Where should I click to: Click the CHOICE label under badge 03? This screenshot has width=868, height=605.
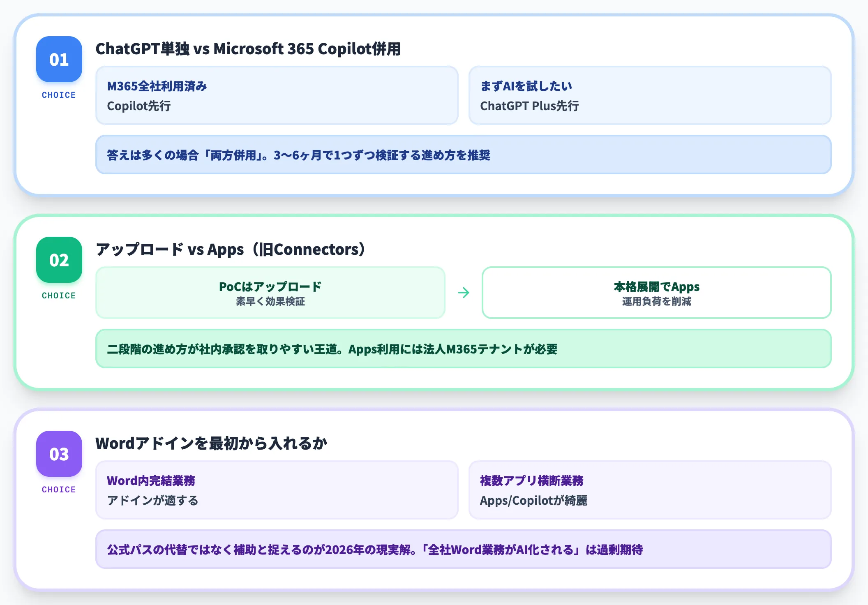(59, 490)
